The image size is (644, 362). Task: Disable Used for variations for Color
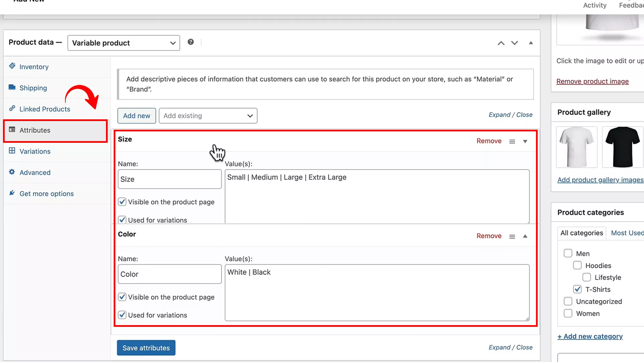pos(122,314)
